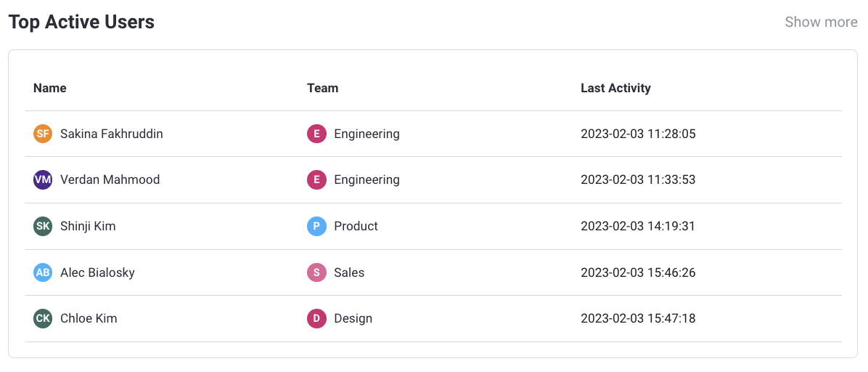Image resolution: width=868 pixels, height=372 pixels.
Task: Click Chloe Kim's CK avatar icon
Action: [43, 318]
